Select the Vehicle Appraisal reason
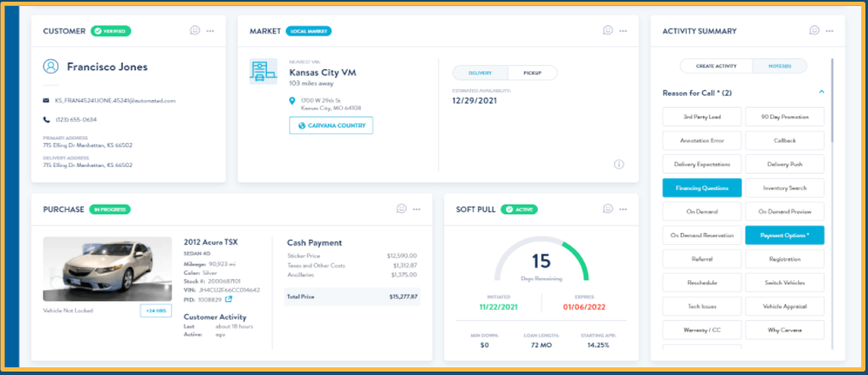This screenshot has height=375, width=868. pos(784,307)
